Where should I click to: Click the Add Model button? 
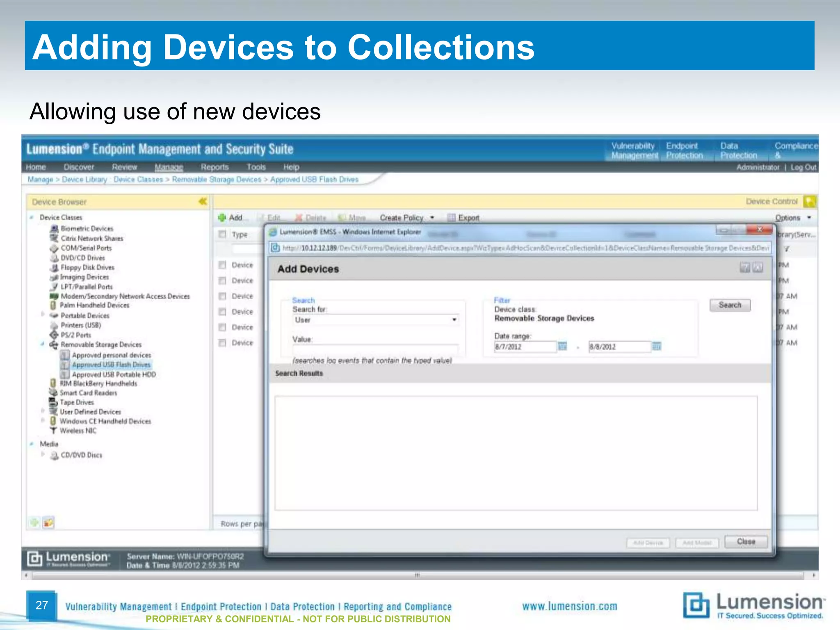click(x=697, y=543)
